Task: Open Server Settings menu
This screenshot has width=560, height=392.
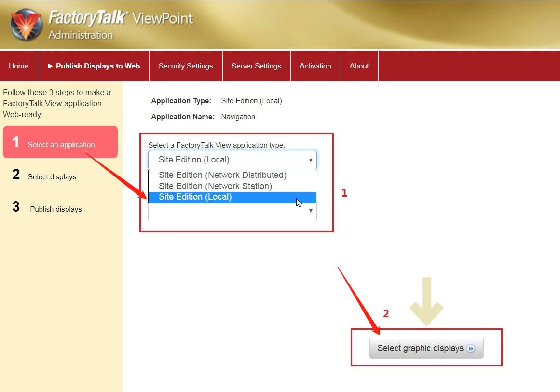Action: pos(257,66)
